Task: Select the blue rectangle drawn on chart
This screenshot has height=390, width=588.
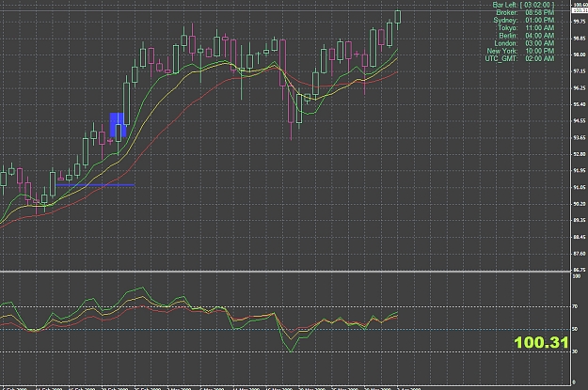Action: (118, 125)
